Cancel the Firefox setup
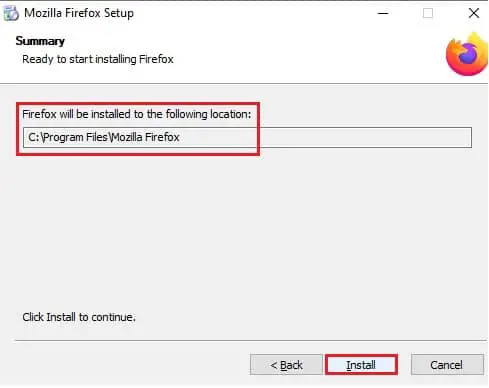The width and height of the screenshot is (489, 388). pyautogui.click(x=447, y=365)
